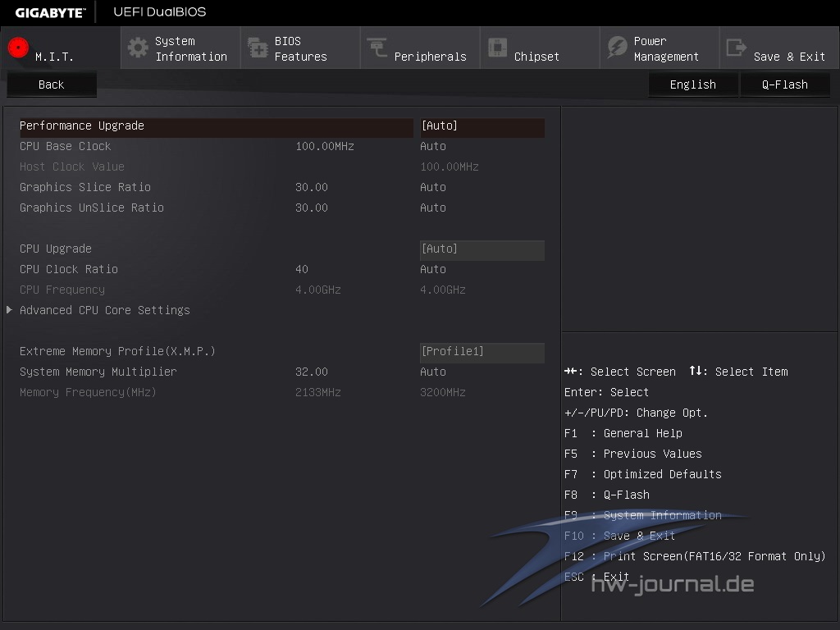Click the ESC Exit help line
This screenshot has width=840, height=630.
(x=596, y=577)
